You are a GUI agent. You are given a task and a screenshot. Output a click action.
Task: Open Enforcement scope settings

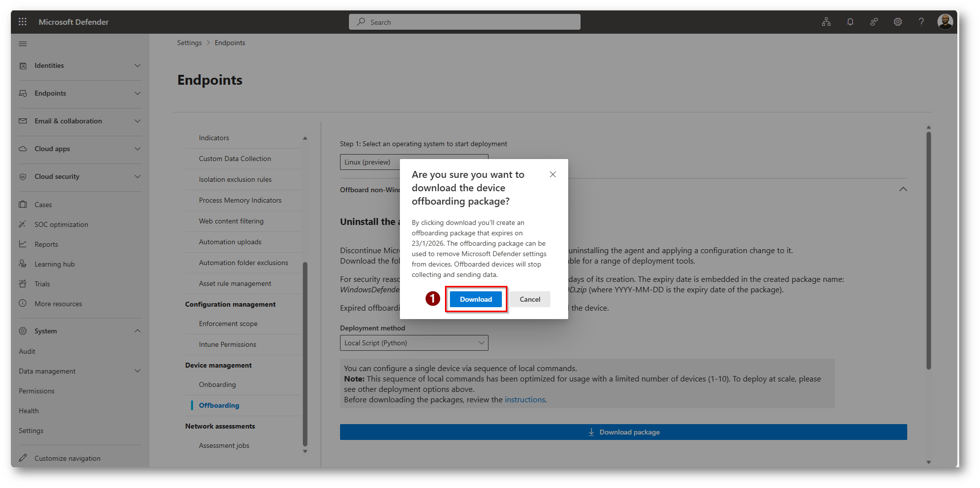[x=228, y=324]
